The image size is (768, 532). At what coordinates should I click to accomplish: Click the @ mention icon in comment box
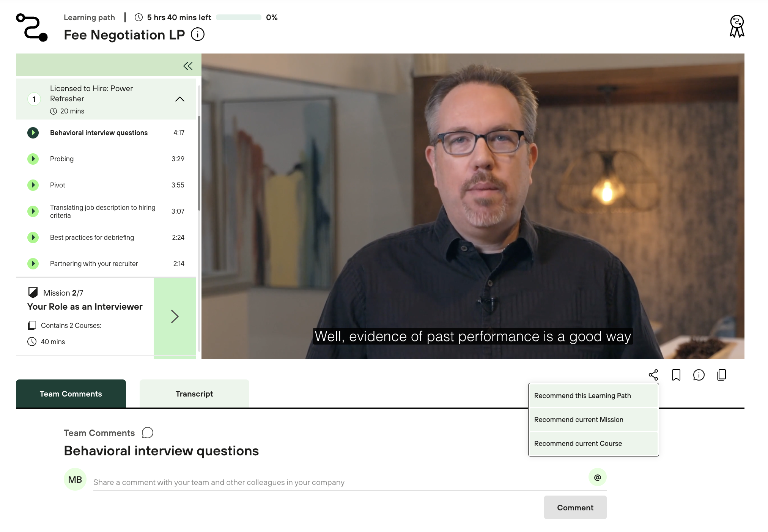tap(597, 477)
